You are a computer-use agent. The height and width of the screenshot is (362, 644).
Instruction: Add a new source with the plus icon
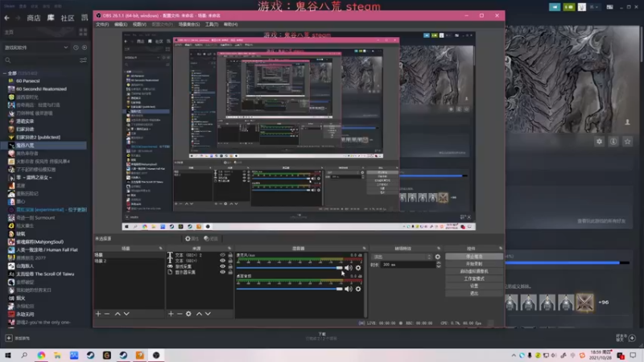tap(171, 314)
